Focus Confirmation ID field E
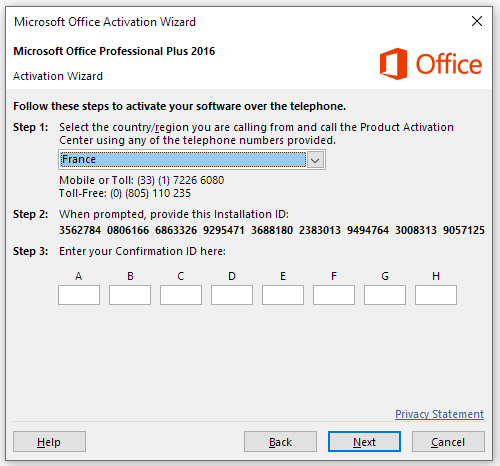The width and height of the screenshot is (500, 466). 283,295
